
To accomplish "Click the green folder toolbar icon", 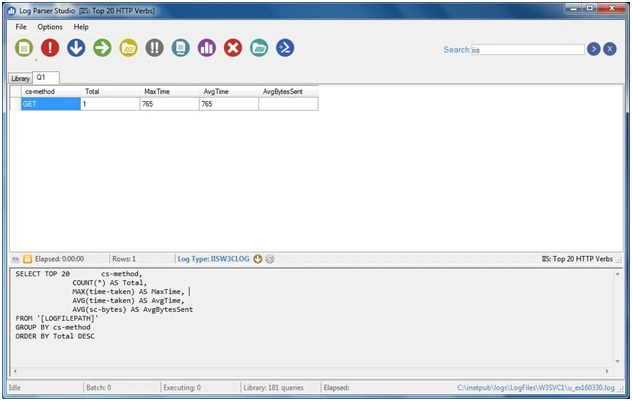I will pos(259,48).
